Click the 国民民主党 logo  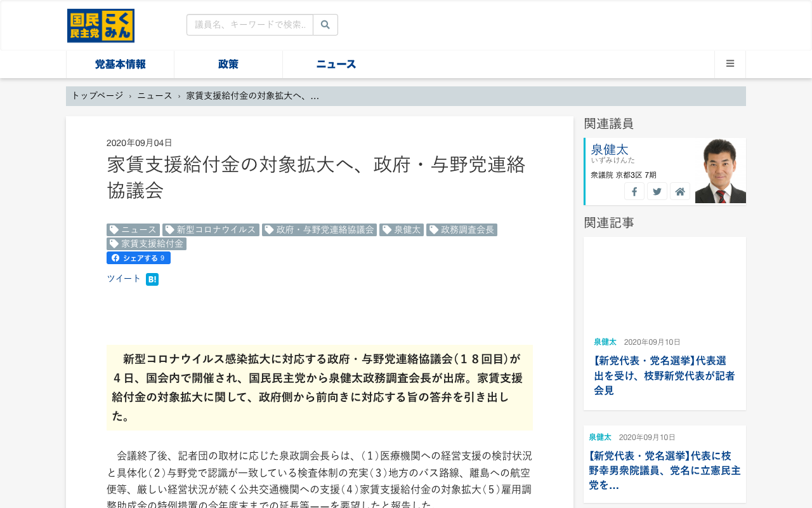[101, 25]
